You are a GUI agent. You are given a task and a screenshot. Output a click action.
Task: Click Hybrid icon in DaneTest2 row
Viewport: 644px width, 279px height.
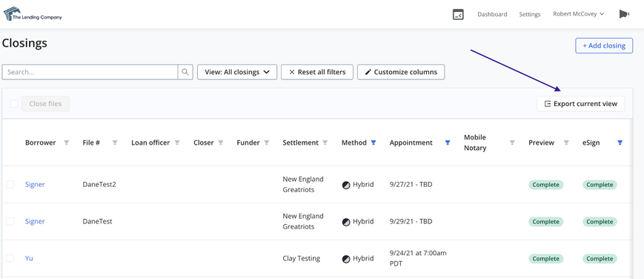[346, 186]
